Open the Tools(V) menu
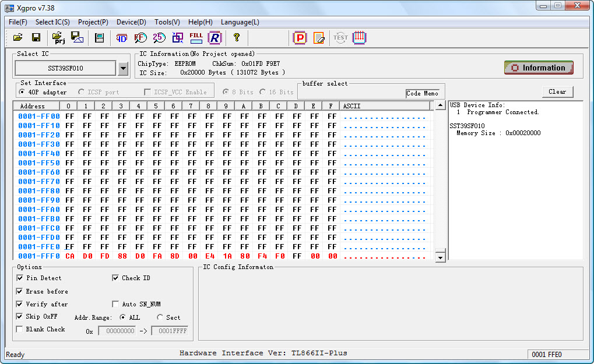 click(x=167, y=22)
